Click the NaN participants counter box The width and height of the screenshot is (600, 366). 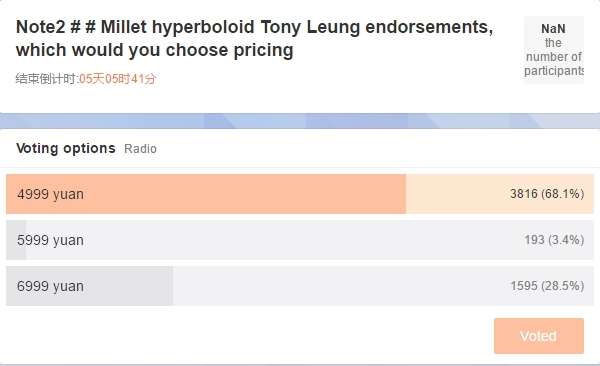click(x=554, y=49)
